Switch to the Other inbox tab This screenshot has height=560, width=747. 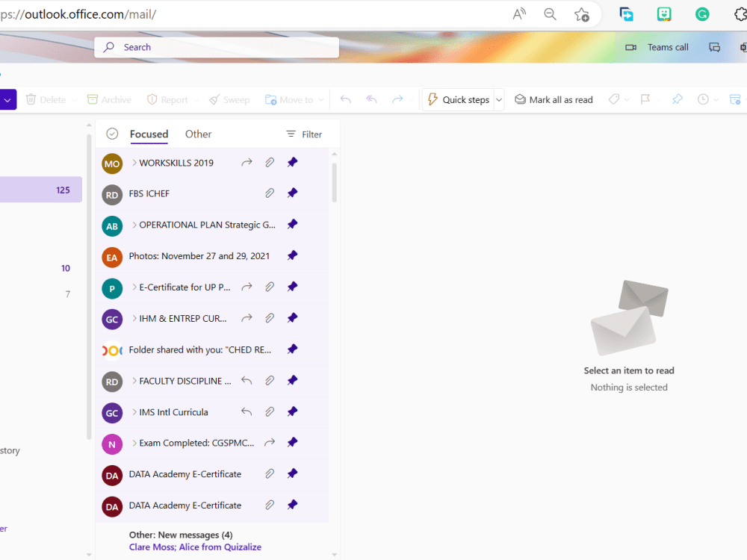pyautogui.click(x=198, y=134)
